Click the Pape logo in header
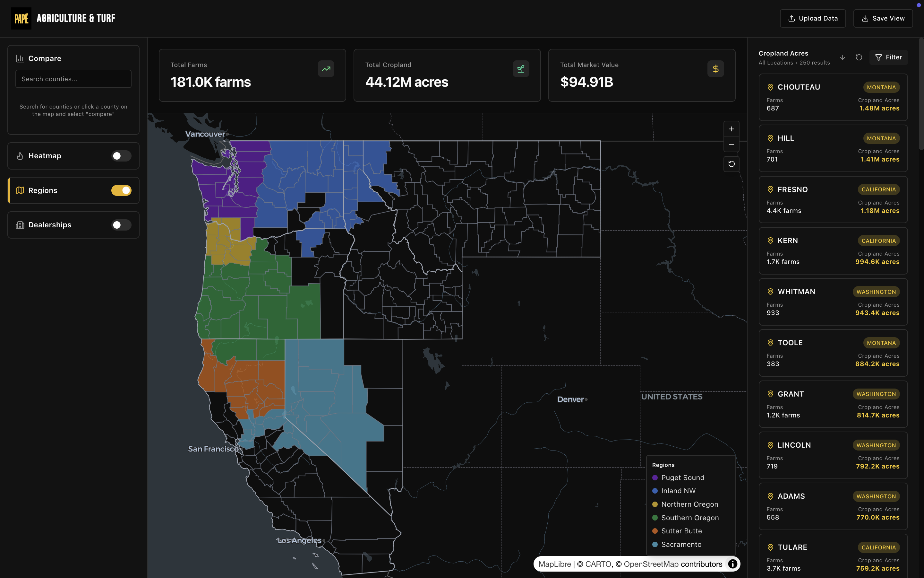 tap(21, 18)
